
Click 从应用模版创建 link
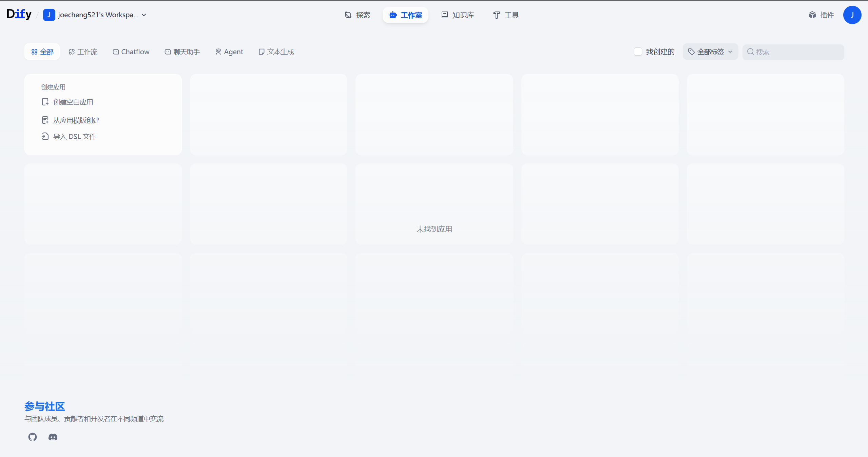76,120
